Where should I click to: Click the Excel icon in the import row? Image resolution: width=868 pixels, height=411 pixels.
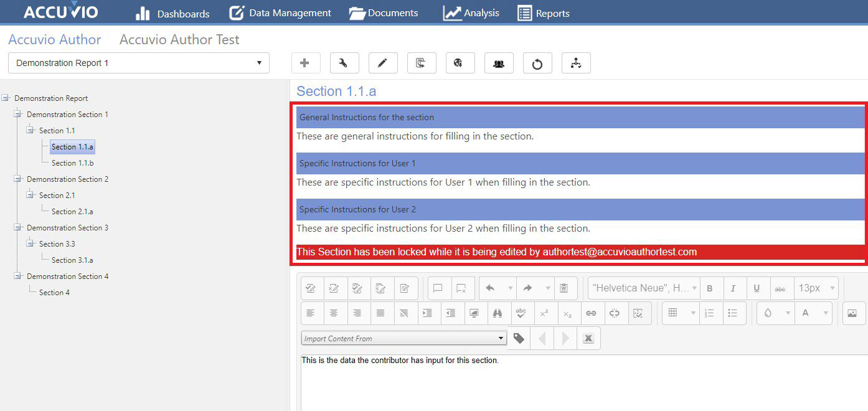[x=588, y=338]
